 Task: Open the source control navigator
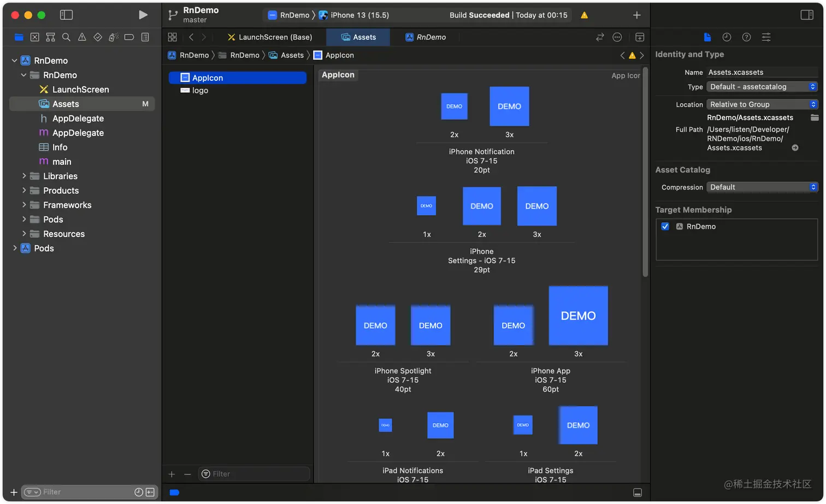[x=35, y=37]
